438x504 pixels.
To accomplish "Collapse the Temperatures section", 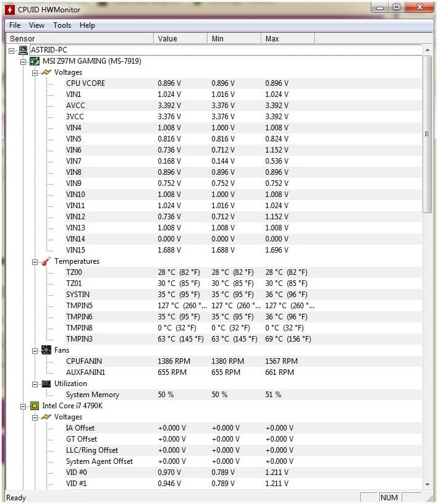I will pos(35,261).
